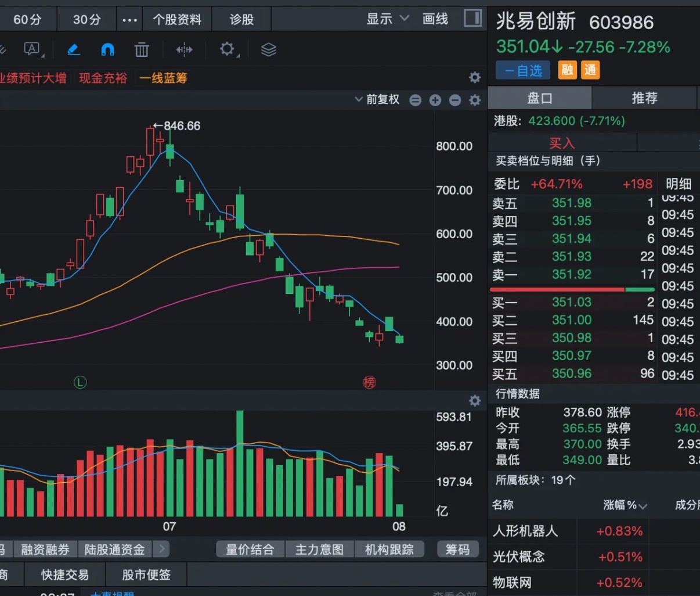Click the red 榜 marker on the chart
Viewport: 700px width, 596px height.
pyautogui.click(x=369, y=382)
